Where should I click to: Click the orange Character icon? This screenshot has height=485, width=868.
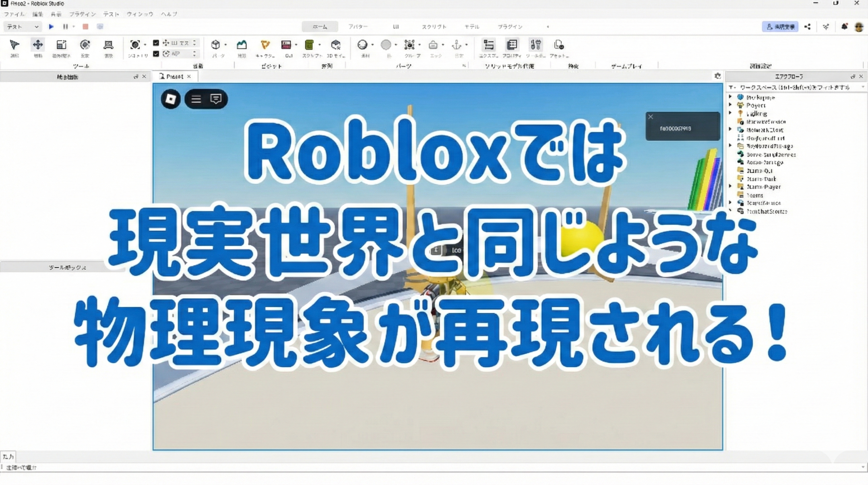[x=265, y=45]
